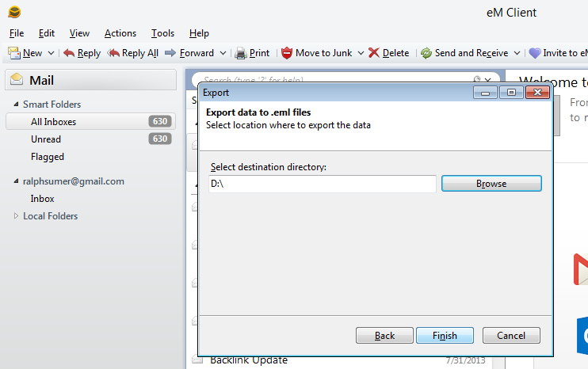
Task: Open the Send and Receive dropdown arrow
Action: [517, 53]
